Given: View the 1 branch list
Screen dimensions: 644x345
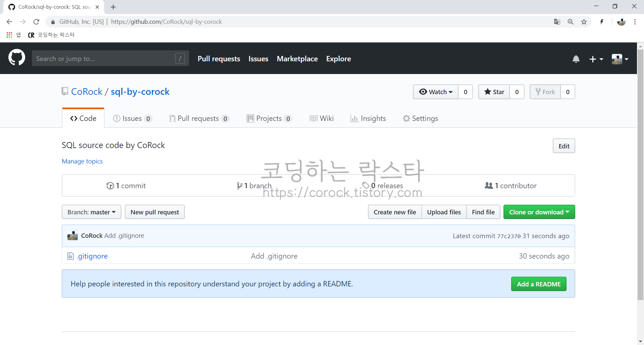Looking at the screenshot, I should [x=254, y=186].
